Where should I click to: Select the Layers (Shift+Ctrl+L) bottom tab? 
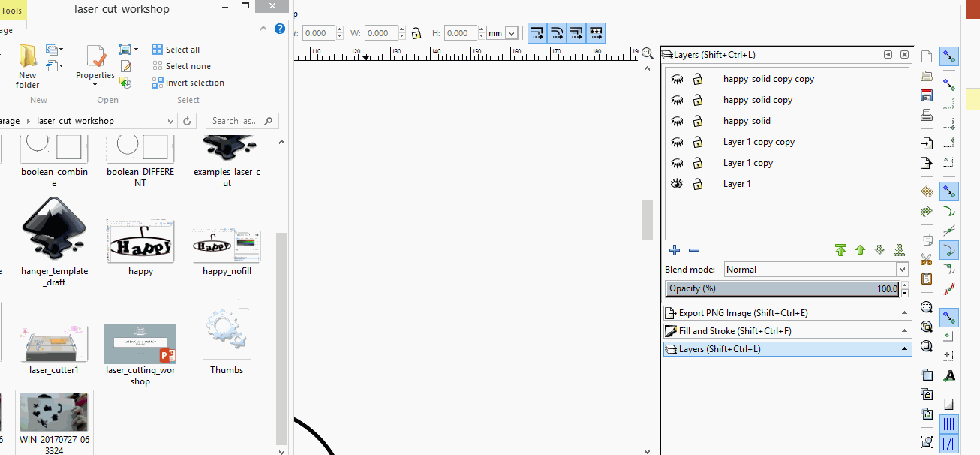coord(787,349)
